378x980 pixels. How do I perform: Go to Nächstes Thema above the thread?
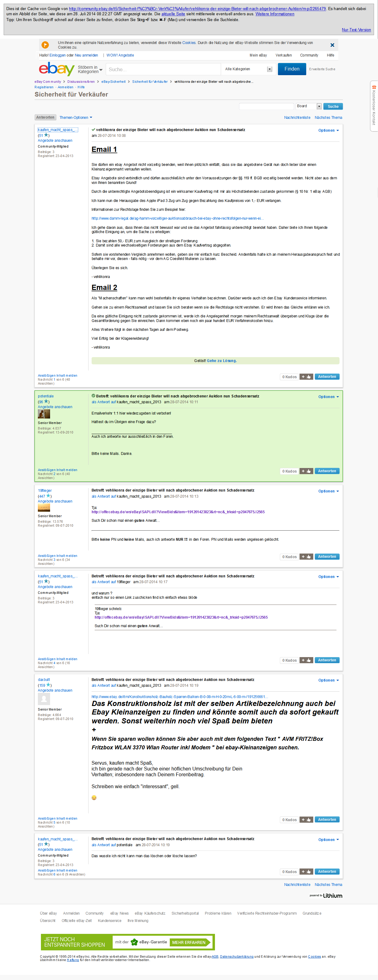[x=329, y=118]
